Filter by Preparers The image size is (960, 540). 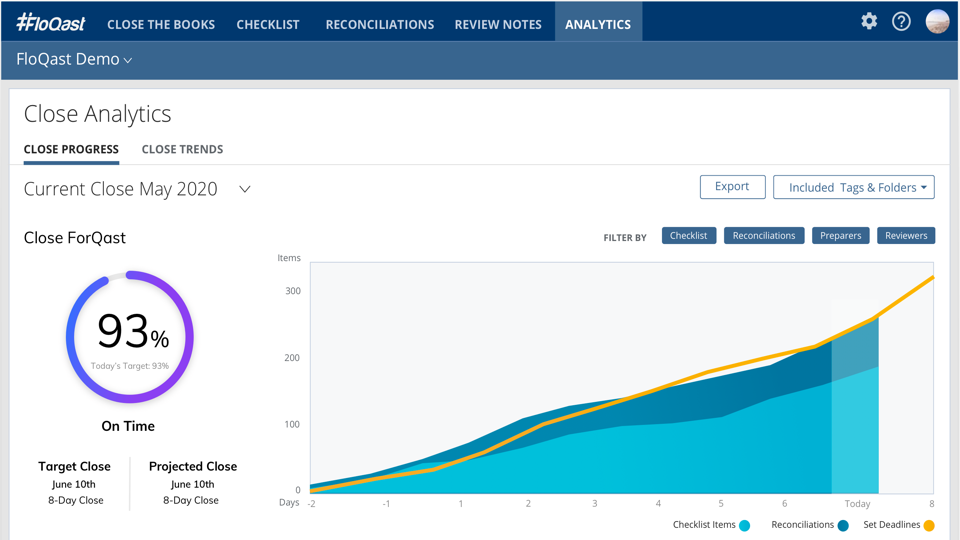coord(841,236)
